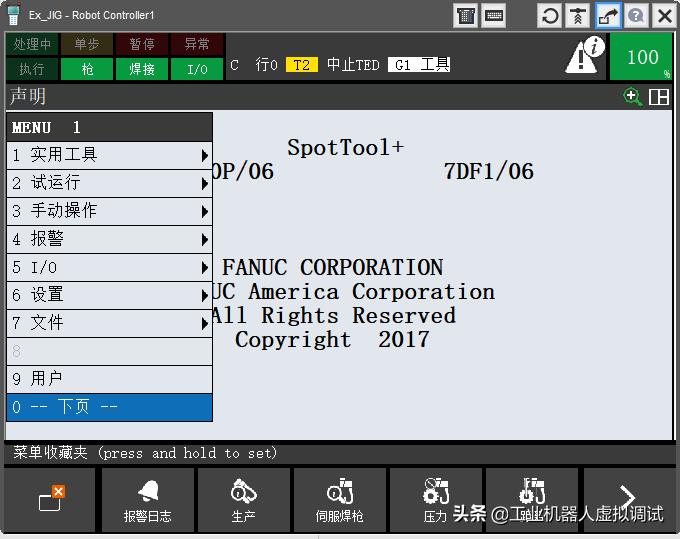The height and width of the screenshot is (539, 680).
Task: Open the 伺服焊枪 servo gun shortcut
Action: point(339,500)
